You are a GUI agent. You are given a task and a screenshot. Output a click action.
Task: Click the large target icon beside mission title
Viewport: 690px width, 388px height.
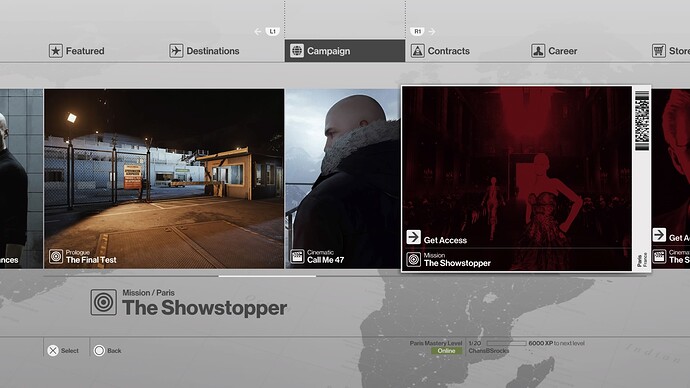point(103,302)
